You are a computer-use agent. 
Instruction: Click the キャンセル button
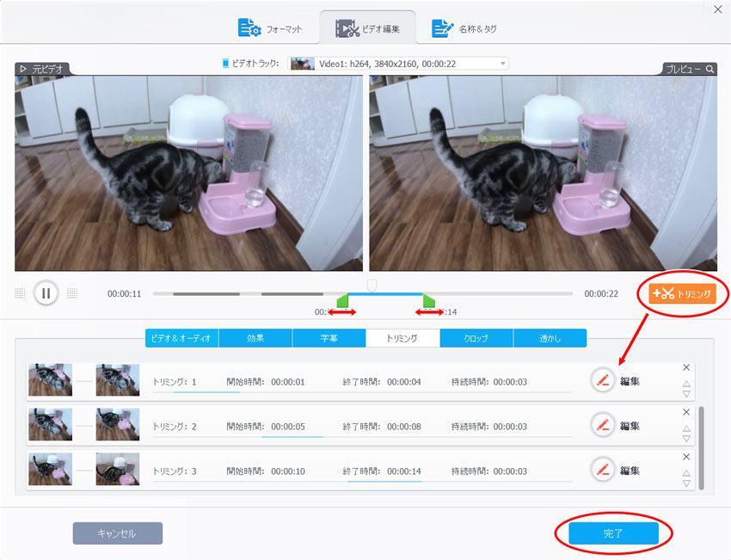117,533
